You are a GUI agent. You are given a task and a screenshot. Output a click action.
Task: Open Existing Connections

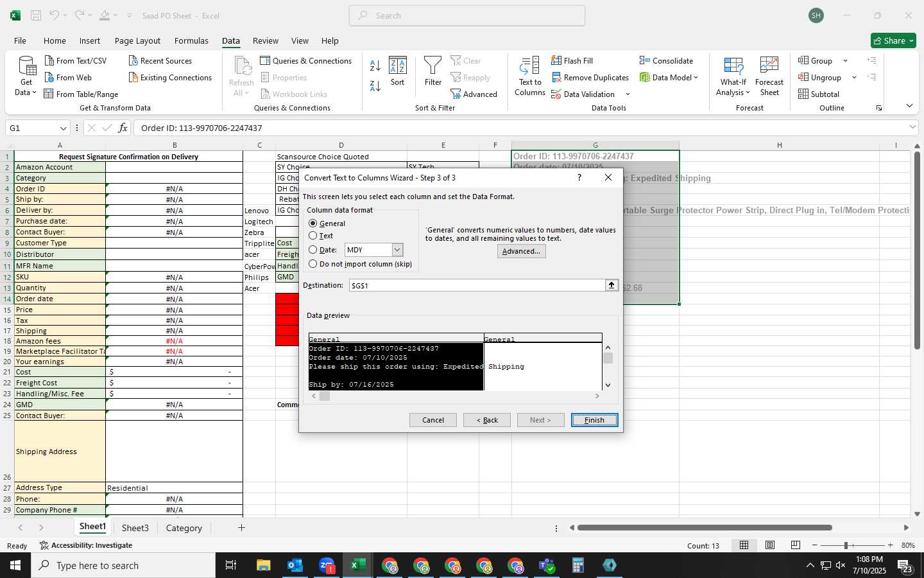point(170,78)
